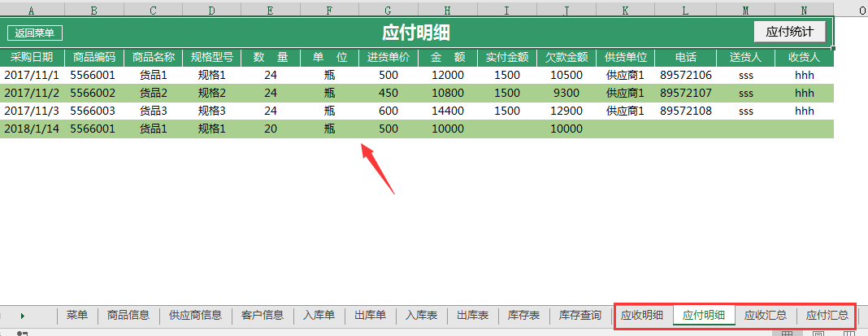Select the 出库单 sheet tab

371,316
